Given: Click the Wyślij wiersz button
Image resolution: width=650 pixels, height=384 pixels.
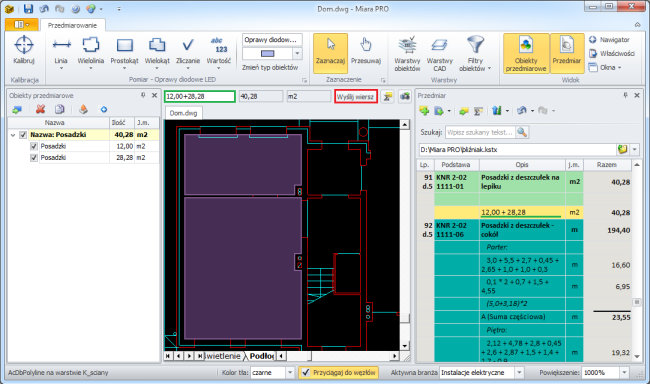Looking at the screenshot, I should (356, 97).
